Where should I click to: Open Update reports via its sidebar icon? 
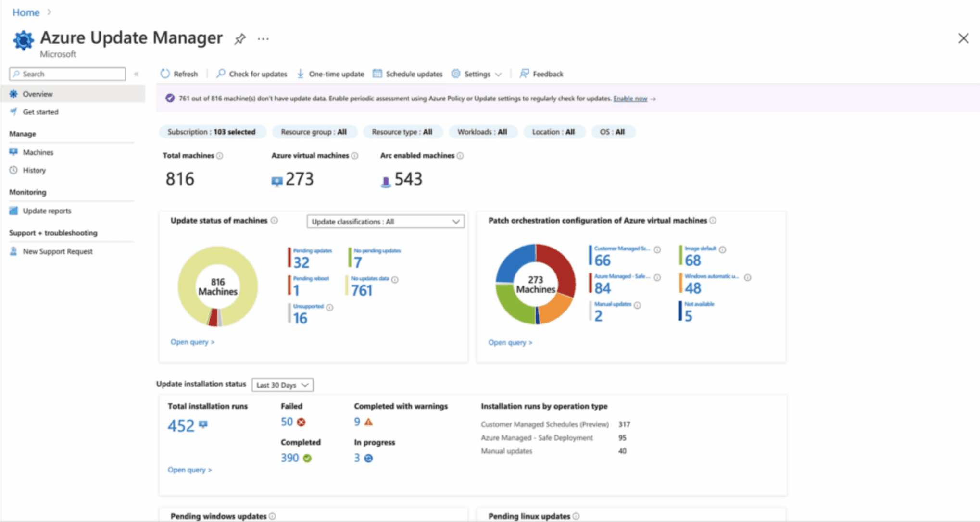[x=14, y=211]
